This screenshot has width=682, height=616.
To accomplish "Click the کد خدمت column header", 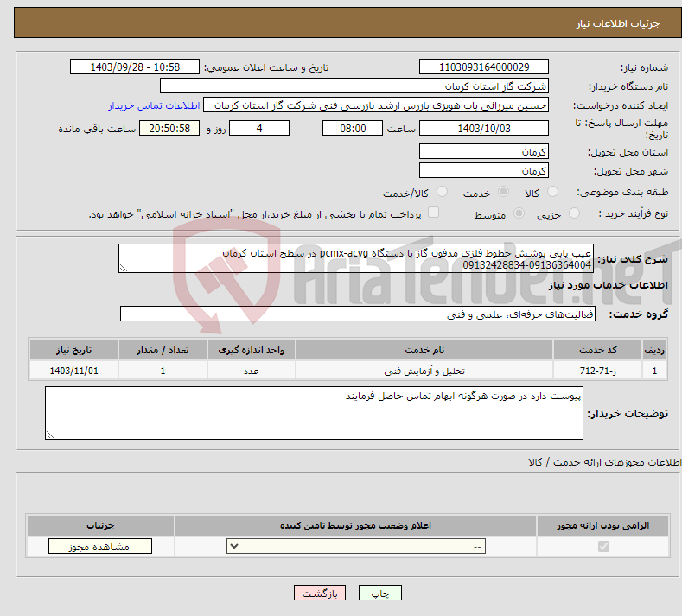I will (598, 350).
